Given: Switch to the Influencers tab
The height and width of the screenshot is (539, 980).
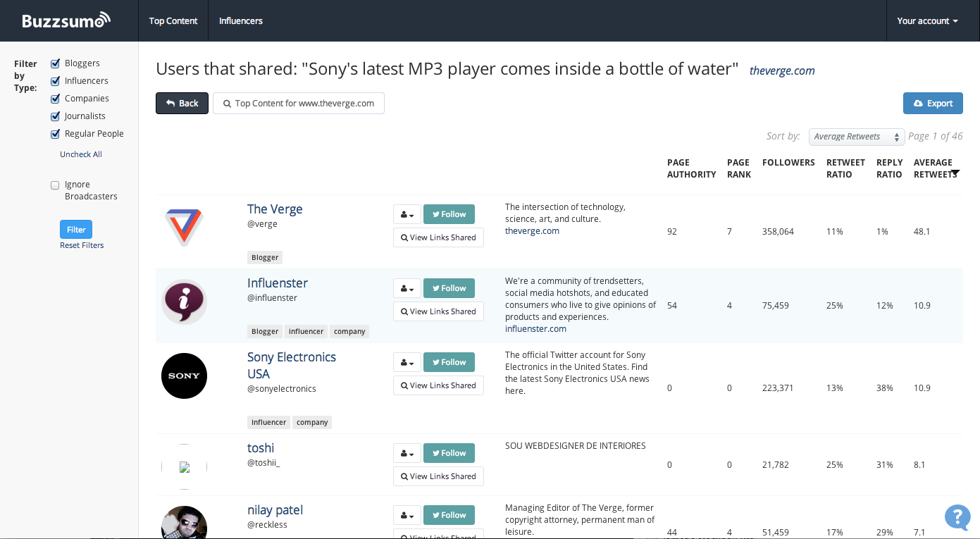Looking at the screenshot, I should [240, 20].
